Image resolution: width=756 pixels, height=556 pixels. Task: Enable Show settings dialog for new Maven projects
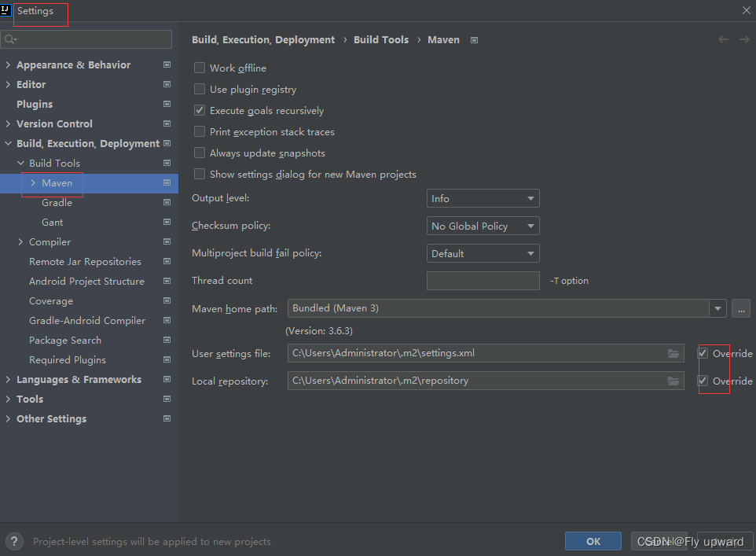point(200,175)
